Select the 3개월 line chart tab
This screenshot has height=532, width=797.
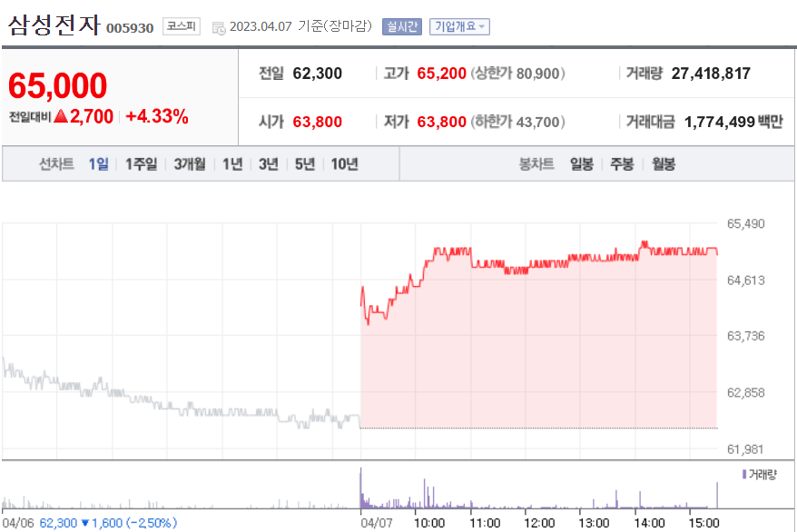click(x=190, y=163)
